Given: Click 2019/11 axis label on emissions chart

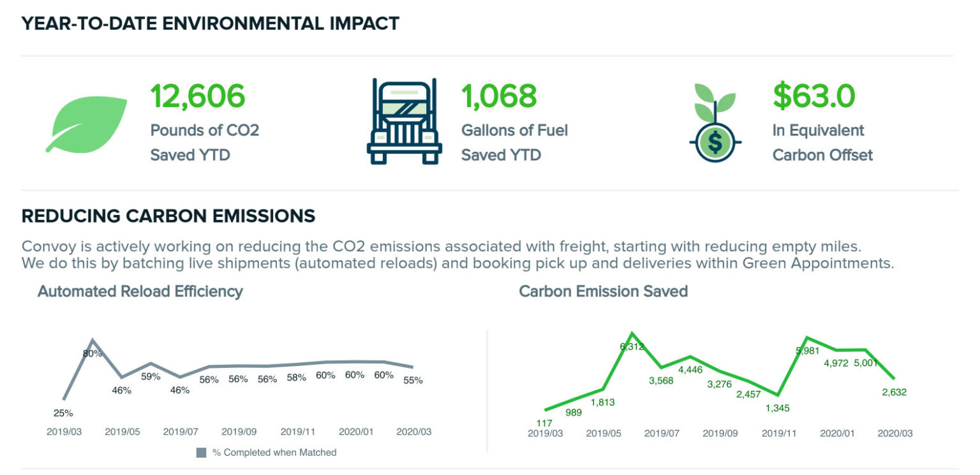Looking at the screenshot, I should (780, 433).
